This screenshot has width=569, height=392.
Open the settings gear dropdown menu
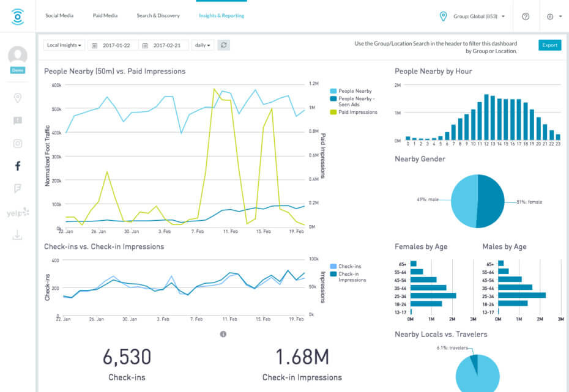[552, 17]
